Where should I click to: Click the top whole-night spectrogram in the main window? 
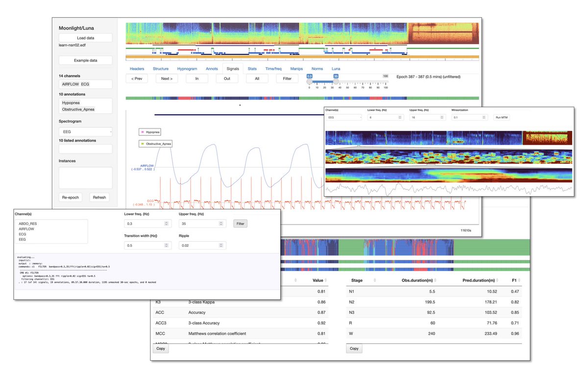[x=302, y=33]
